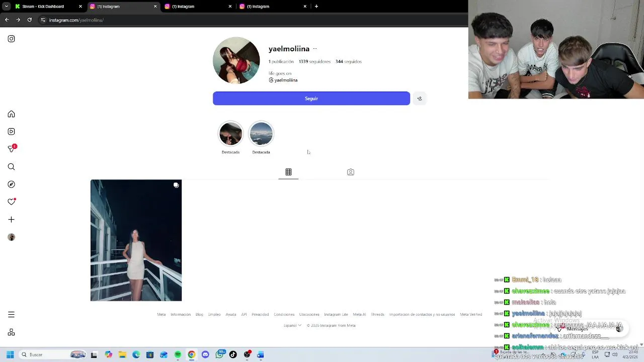Open the Información footer link
Screen dimensions: 644x362
pos(181,314)
